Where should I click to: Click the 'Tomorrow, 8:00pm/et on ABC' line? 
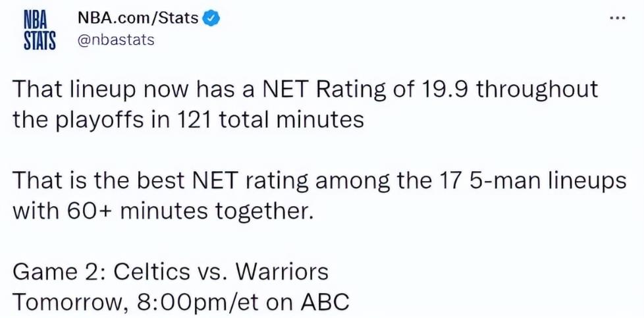point(180,302)
